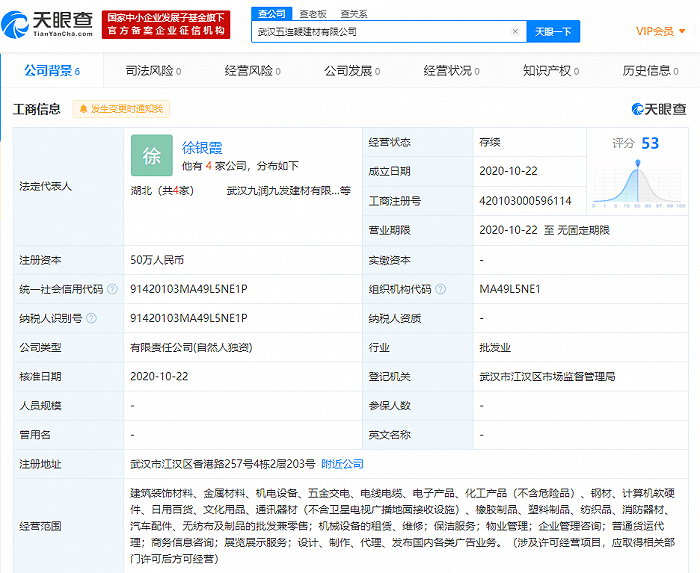Open the VIP会员 dropdown

tap(660, 31)
